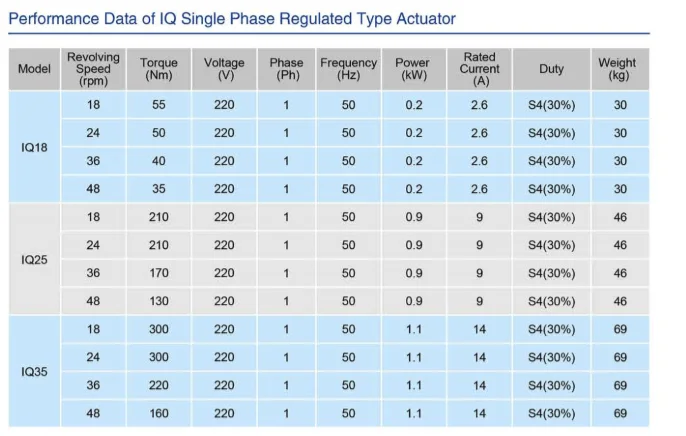686x436 pixels.
Task: Click the torque value 130 cell
Action: (159, 301)
